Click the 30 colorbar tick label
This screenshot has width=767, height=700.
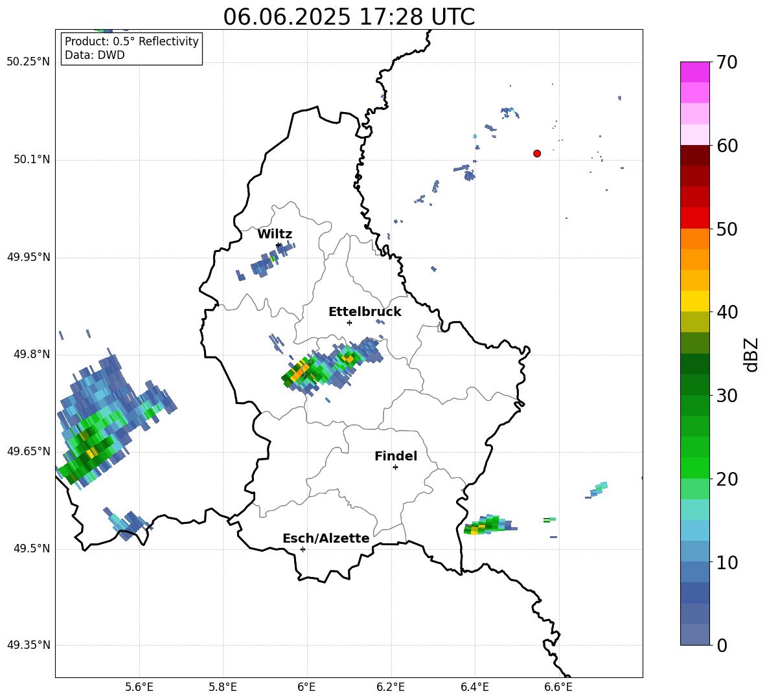(727, 396)
